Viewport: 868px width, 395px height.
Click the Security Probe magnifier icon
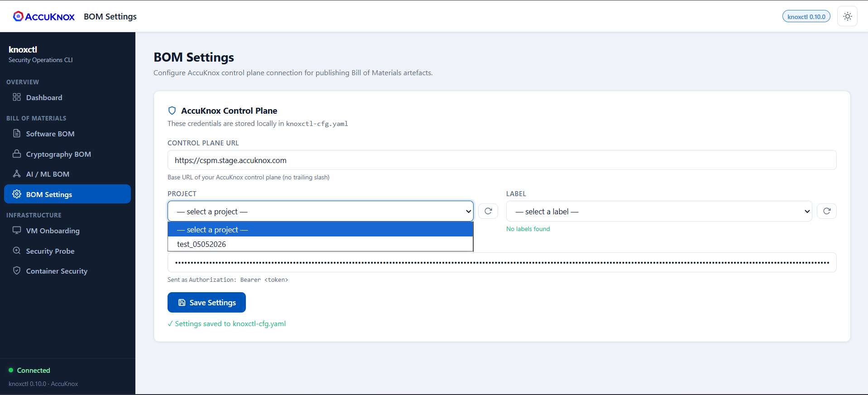tap(17, 250)
